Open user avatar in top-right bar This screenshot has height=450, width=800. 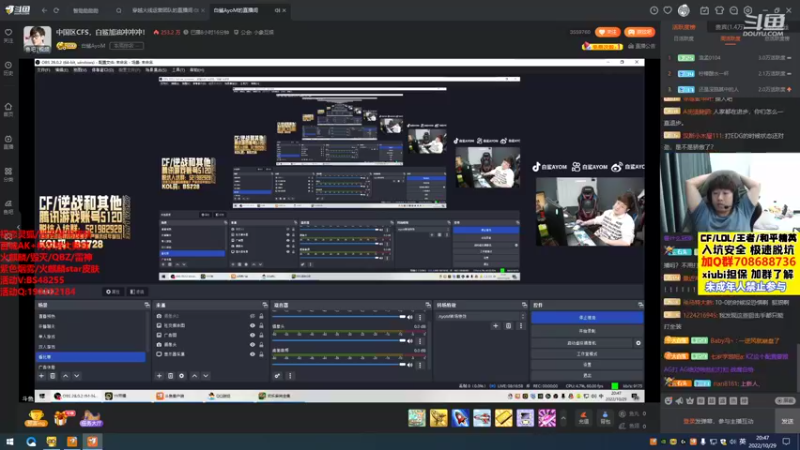(x=684, y=10)
